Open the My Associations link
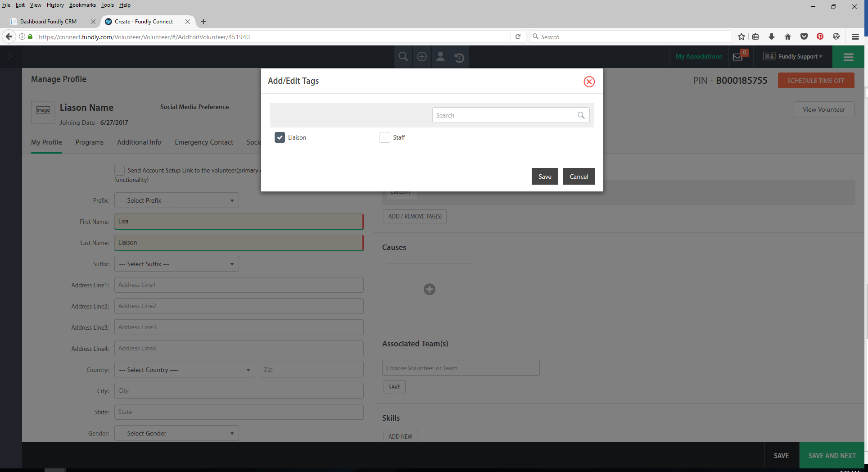 point(699,56)
